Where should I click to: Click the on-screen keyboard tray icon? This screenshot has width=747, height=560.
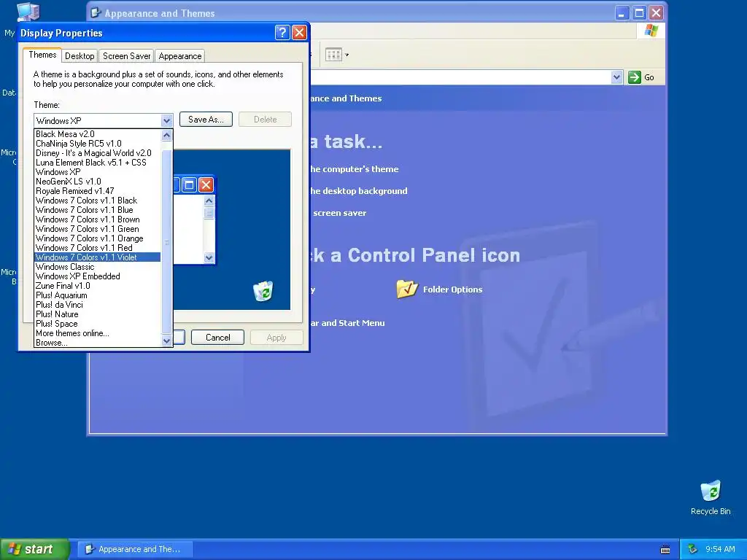[x=665, y=550]
